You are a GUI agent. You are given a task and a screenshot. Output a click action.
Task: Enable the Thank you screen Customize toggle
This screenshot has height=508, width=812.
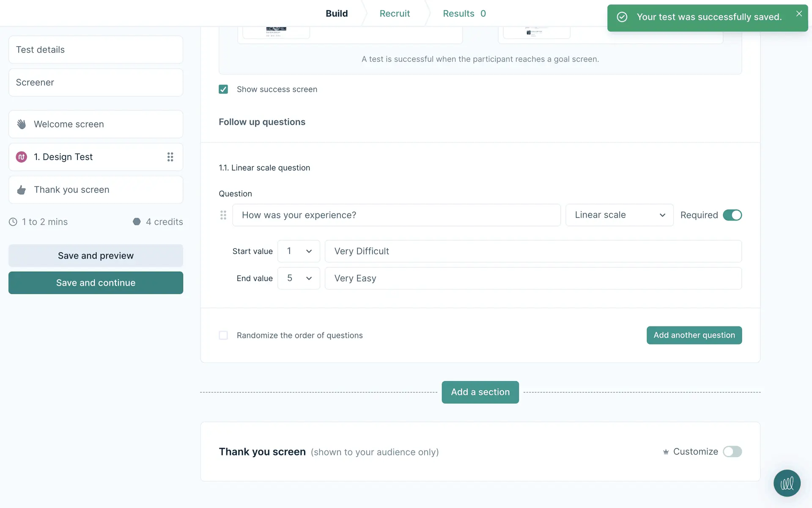pos(732,452)
